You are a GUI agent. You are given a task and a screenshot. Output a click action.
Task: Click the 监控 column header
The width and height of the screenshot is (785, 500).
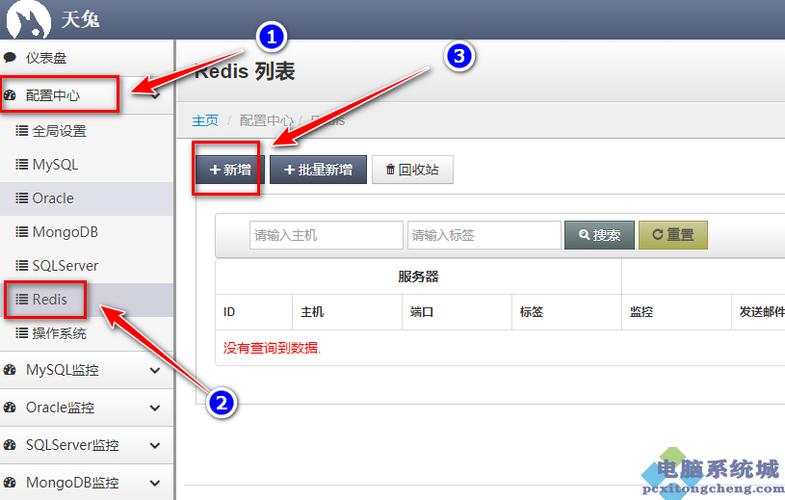coord(676,312)
